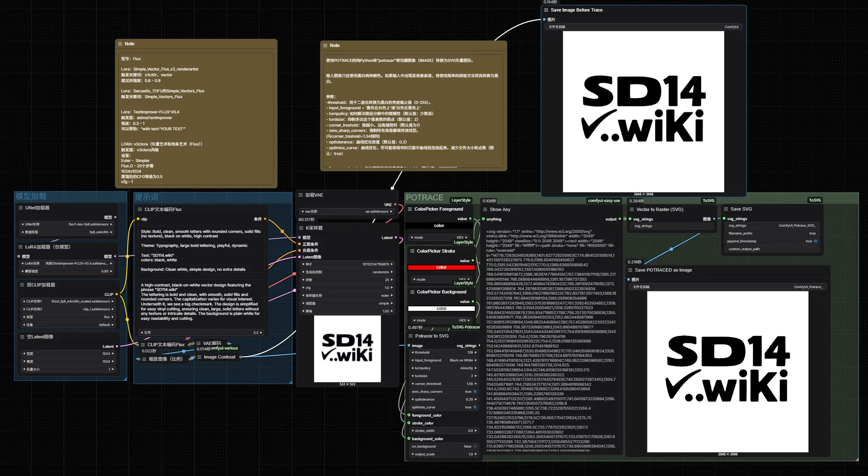868x476 pixels.
Task: Toggle no_background in Potracer to SVG
Action: 475,446
